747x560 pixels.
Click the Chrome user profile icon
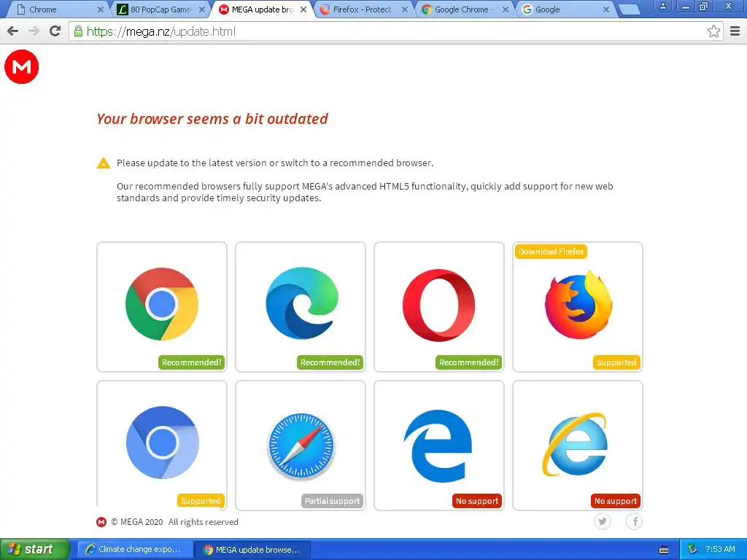(x=662, y=6)
